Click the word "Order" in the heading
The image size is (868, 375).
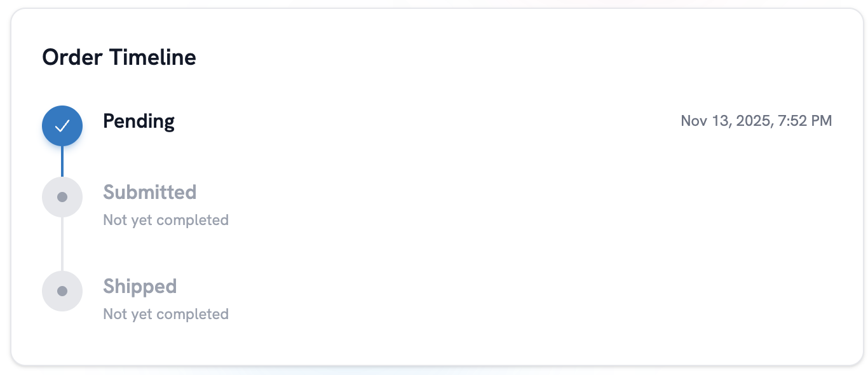coord(72,57)
